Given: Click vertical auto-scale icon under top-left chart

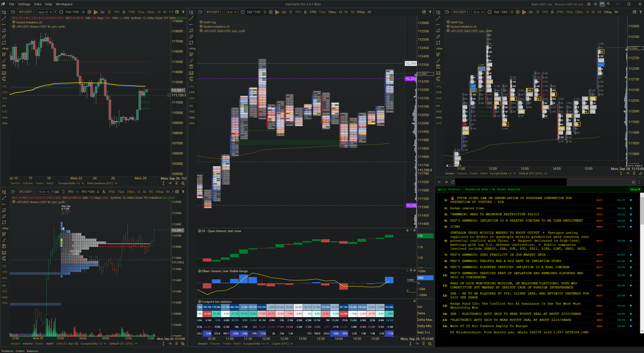Looking at the screenshot, I should [x=163, y=183].
